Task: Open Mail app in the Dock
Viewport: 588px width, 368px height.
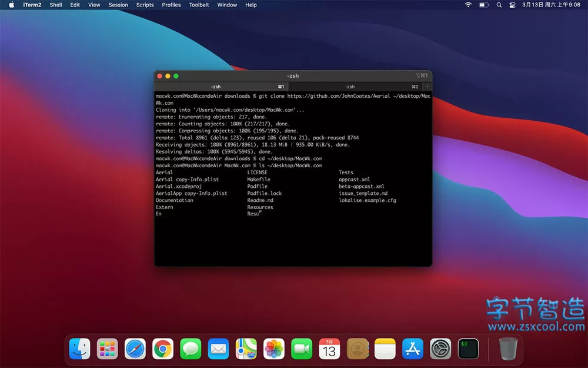Action: pos(218,349)
